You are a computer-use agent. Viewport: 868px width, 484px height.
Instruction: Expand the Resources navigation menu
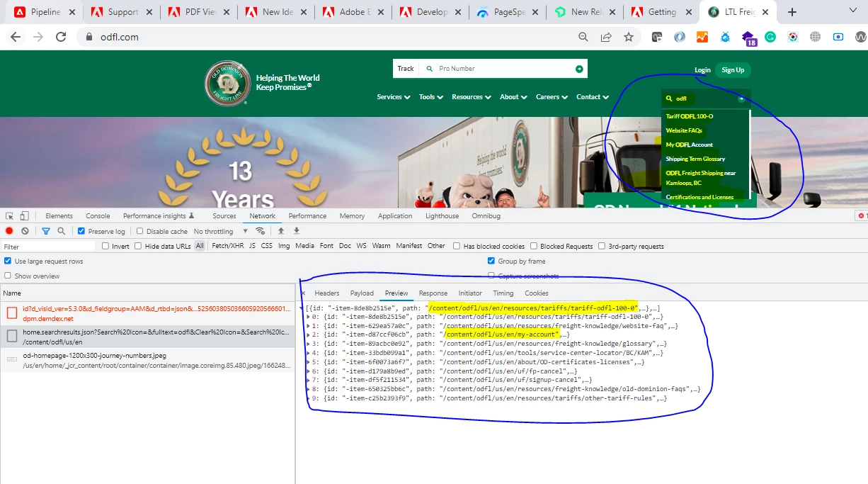pyautogui.click(x=472, y=97)
